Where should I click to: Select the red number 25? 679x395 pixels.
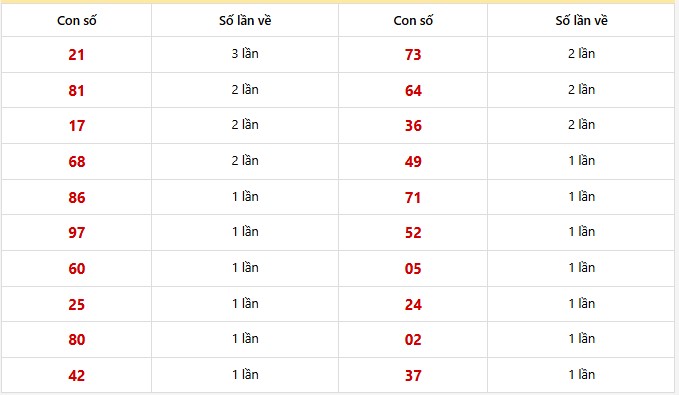click(x=77, y=304)
